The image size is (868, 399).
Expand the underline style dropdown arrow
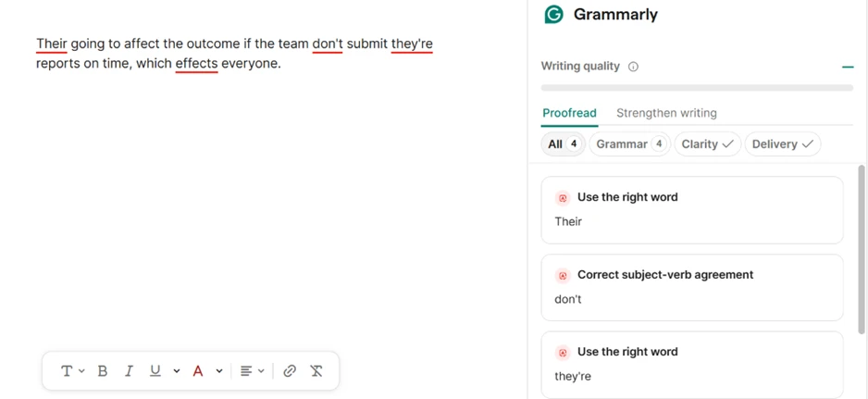pos(177,370)
